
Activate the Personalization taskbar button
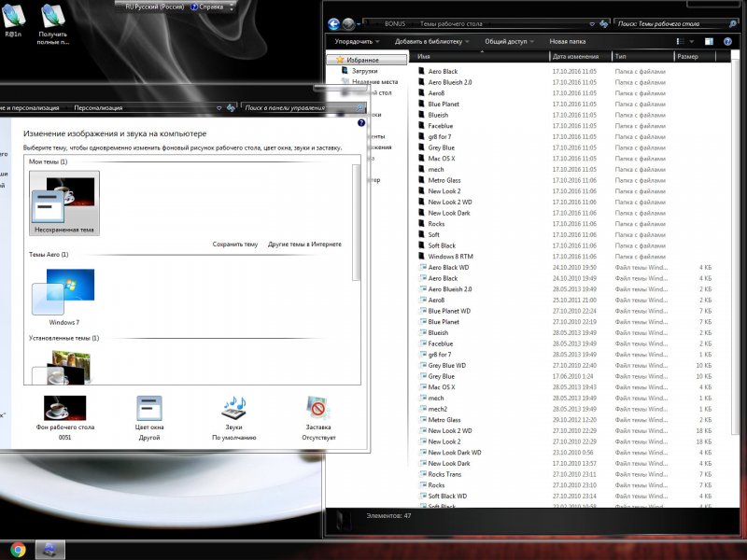click(x=49, y=550)
